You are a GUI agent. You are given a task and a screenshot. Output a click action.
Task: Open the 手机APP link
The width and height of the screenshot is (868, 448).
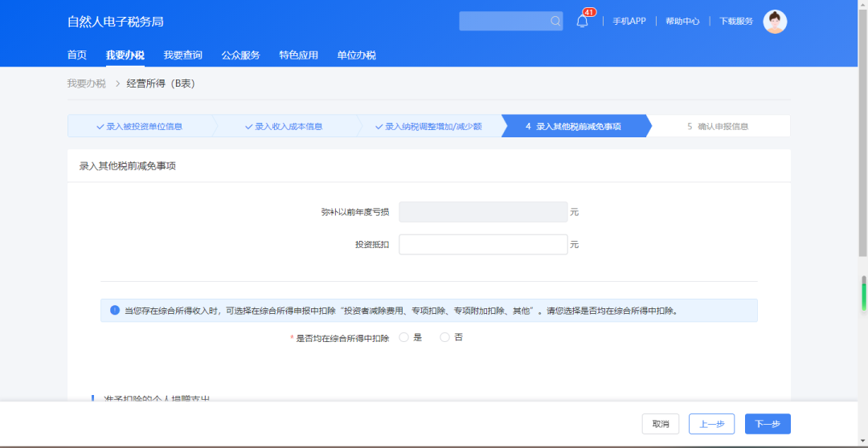(x=628, y=22)
